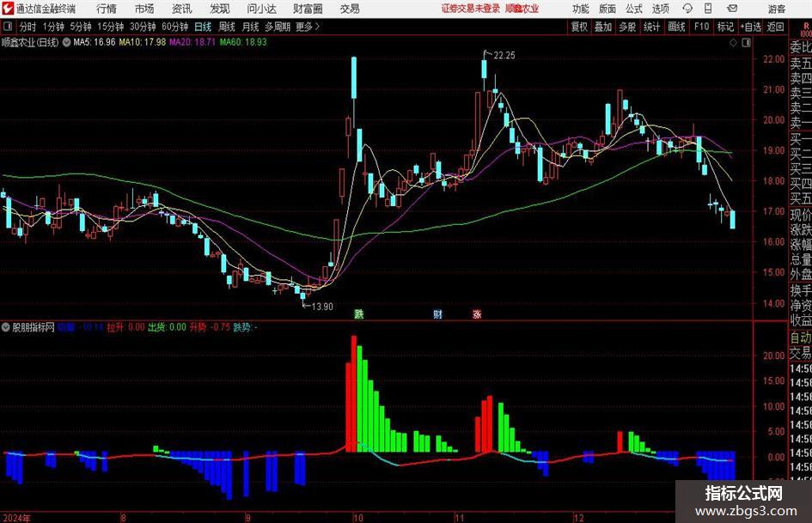812x523 pixels.
Task: Open the mail envelope messages icon
Action: coord(732,9)
